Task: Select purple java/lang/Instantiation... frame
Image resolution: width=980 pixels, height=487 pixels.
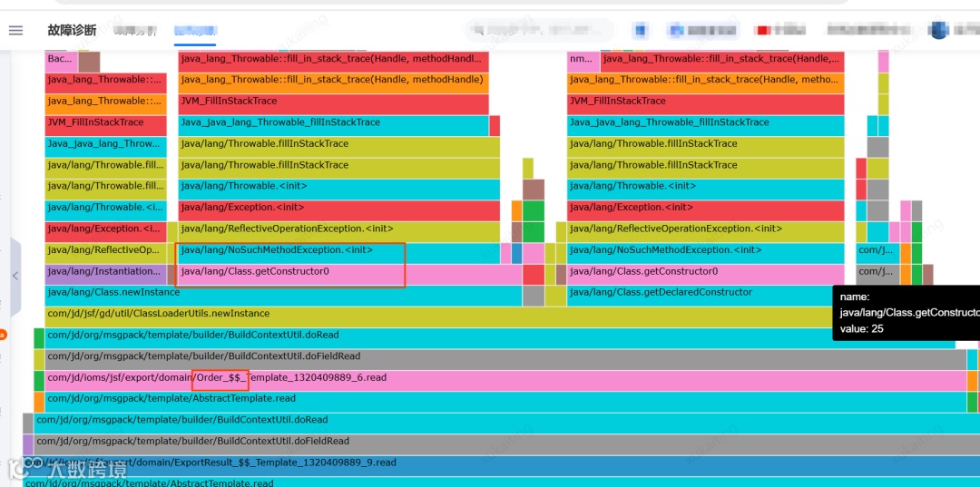Action: [105, 274]
